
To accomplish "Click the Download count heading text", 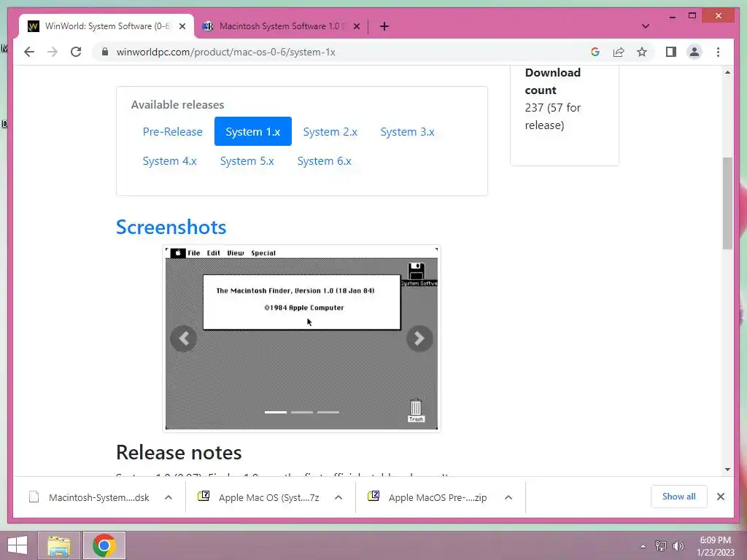I will point(553,82).
